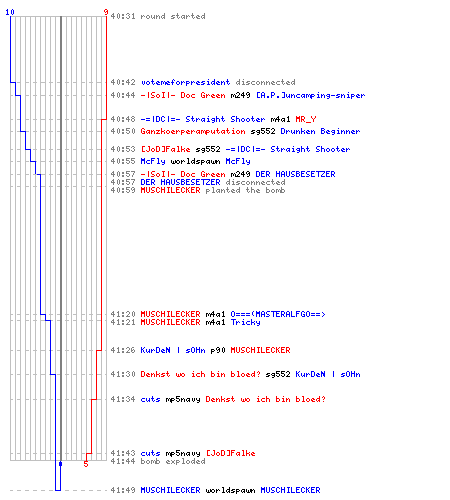The image size is (450, 500).
Task: Select red player MR_Y
Action: (x=306, y=119)
